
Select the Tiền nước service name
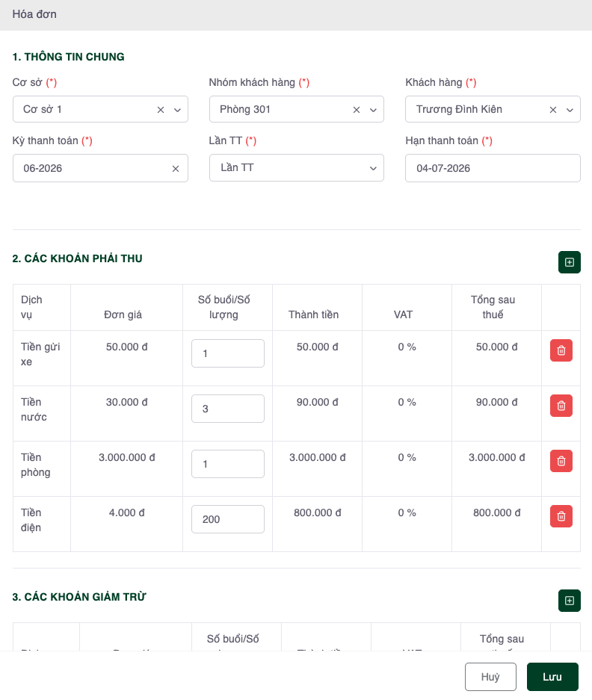(34, 409)
